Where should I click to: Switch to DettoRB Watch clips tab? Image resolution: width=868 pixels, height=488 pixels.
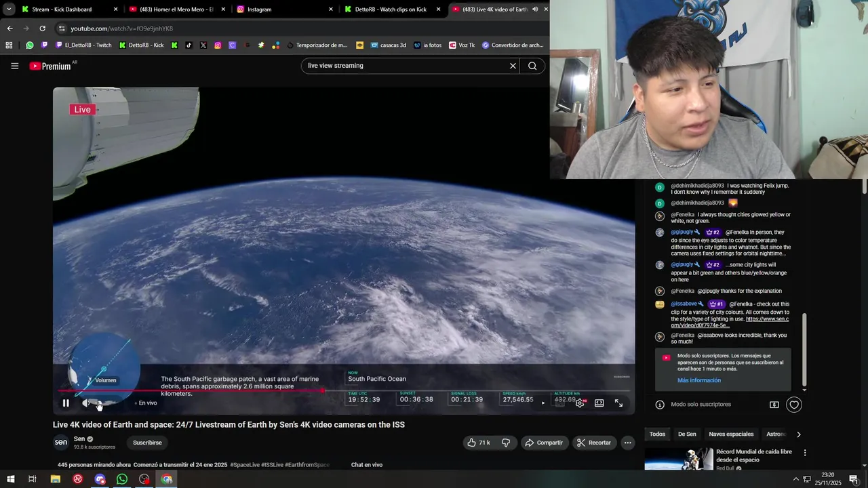(x=392, y=9)
